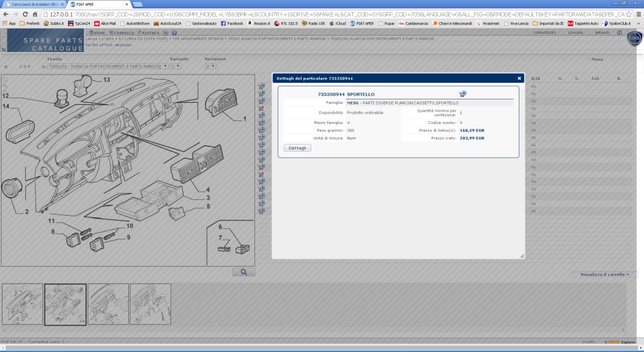Click callout number 4 in the diagram
This screenshot has width=644, height=352.
(x=208, y=190)
